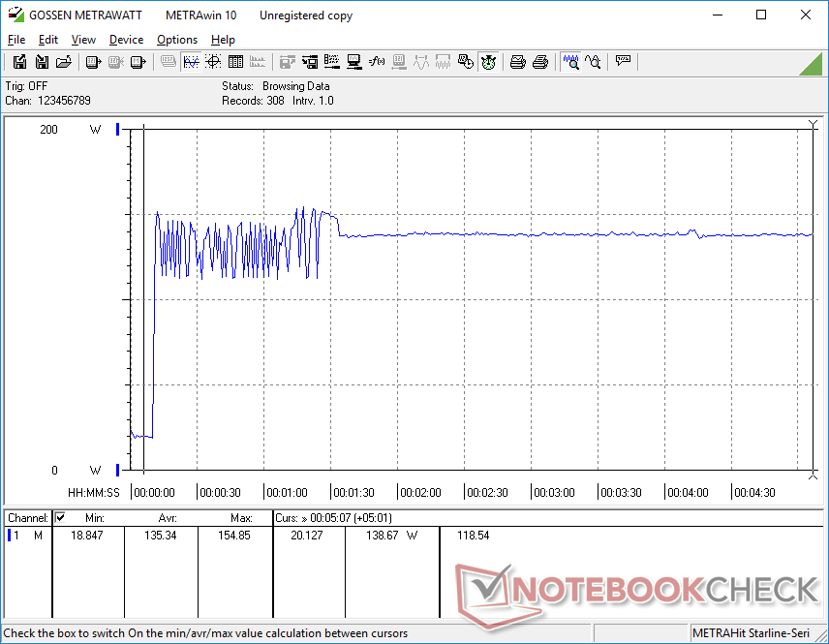Click the 'Channel:' column header
This screenshot has width=829, height=644.
[x=28, y=518]
